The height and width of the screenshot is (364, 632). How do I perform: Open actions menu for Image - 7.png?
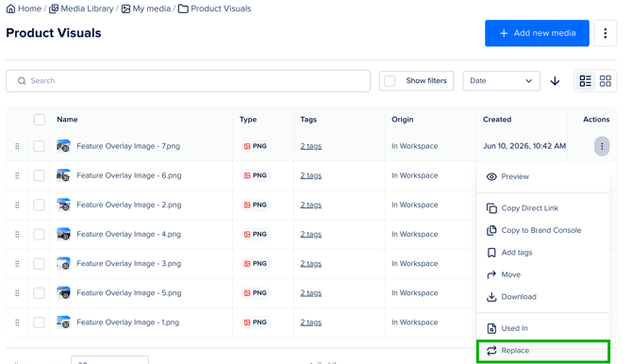coord(602,146)
